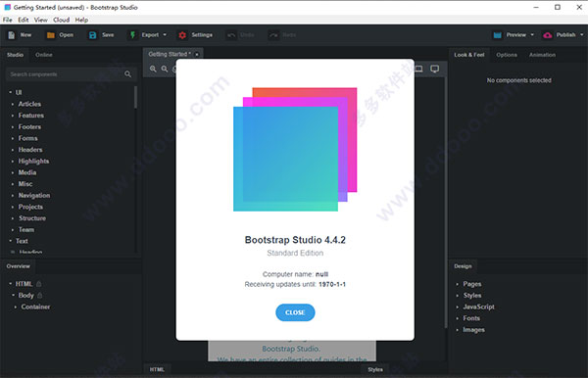Click the Open folder icon
Viewport: 588px width, 378px height.
coord(51,35)
